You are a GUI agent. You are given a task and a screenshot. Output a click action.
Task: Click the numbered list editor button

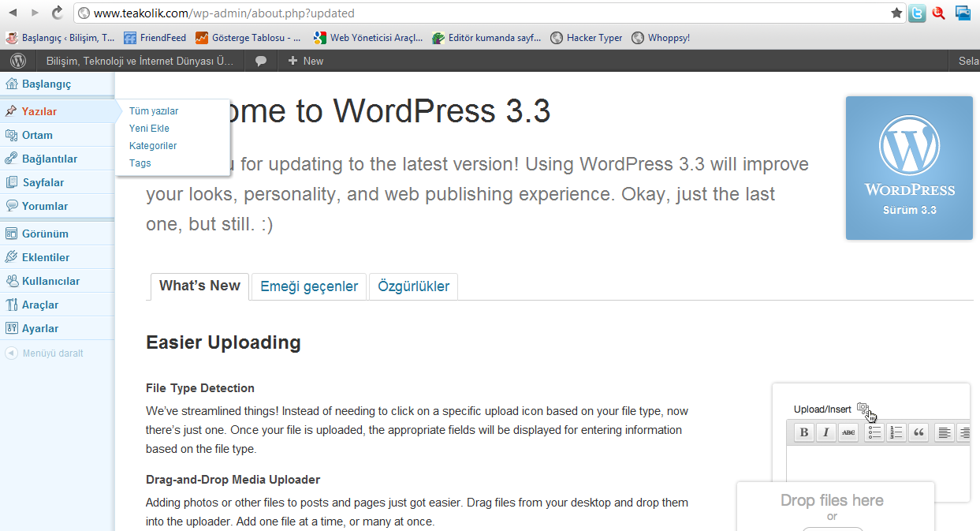point(896,432)
